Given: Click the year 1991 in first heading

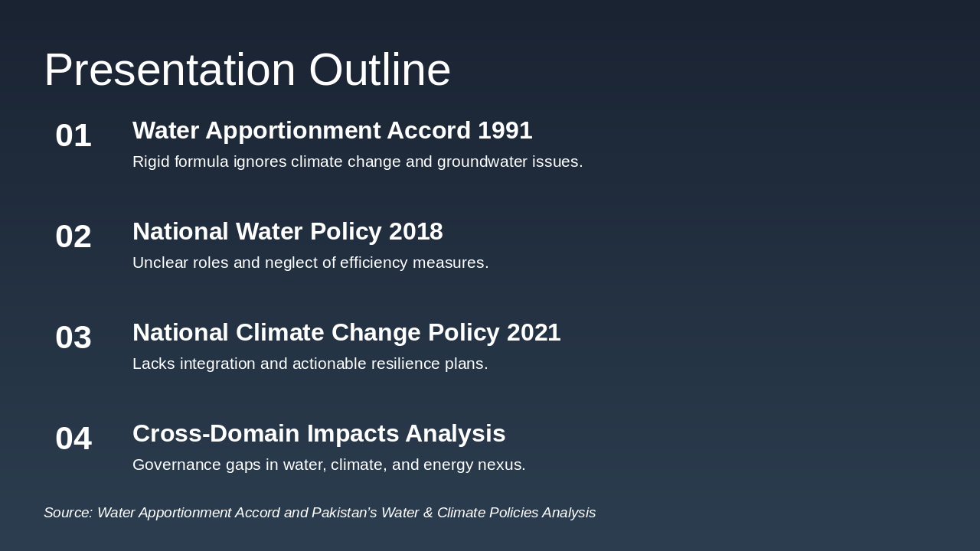Looking at the screenshot, I should pyautogui.click(x=505, y=131).
